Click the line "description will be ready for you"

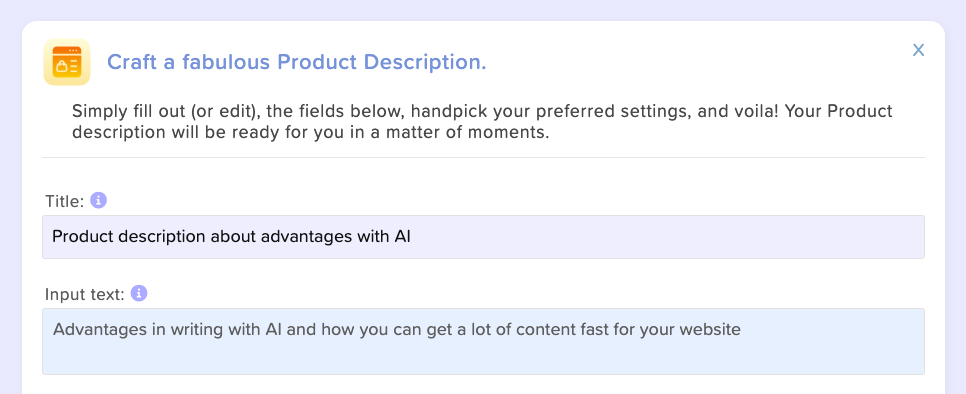[x=310, y=132]
